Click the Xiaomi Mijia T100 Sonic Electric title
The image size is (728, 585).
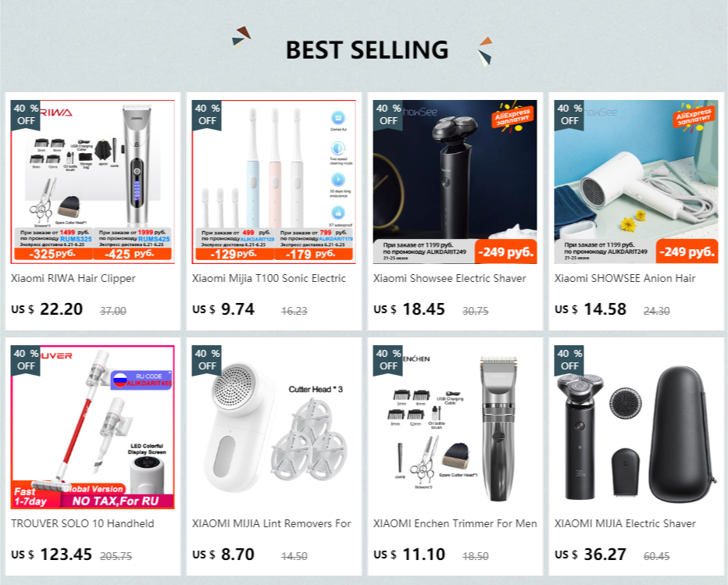pyautogui.click(x=269, y=279)
